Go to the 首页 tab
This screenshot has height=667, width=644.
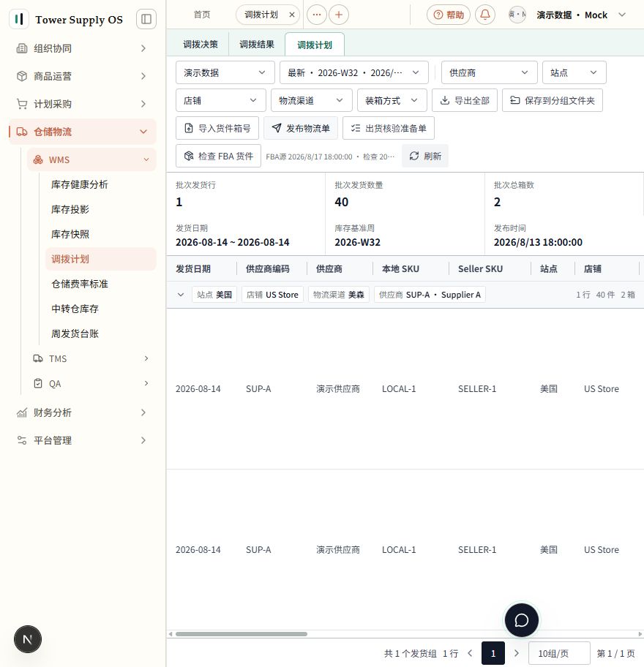tap(202, 15)
